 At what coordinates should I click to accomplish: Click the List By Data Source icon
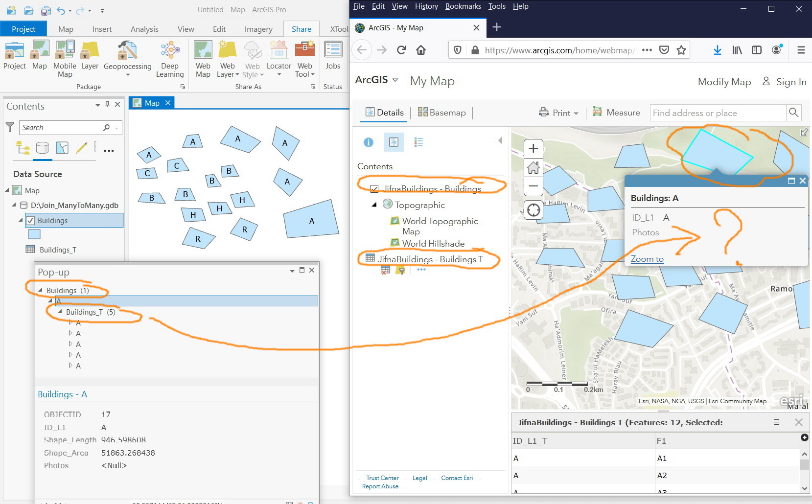tap(43, 148)
